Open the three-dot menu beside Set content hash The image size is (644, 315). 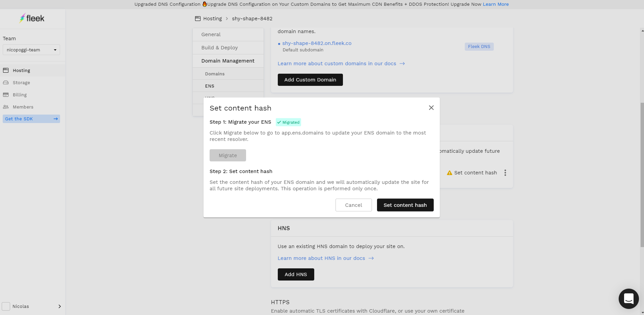(505, 173)
